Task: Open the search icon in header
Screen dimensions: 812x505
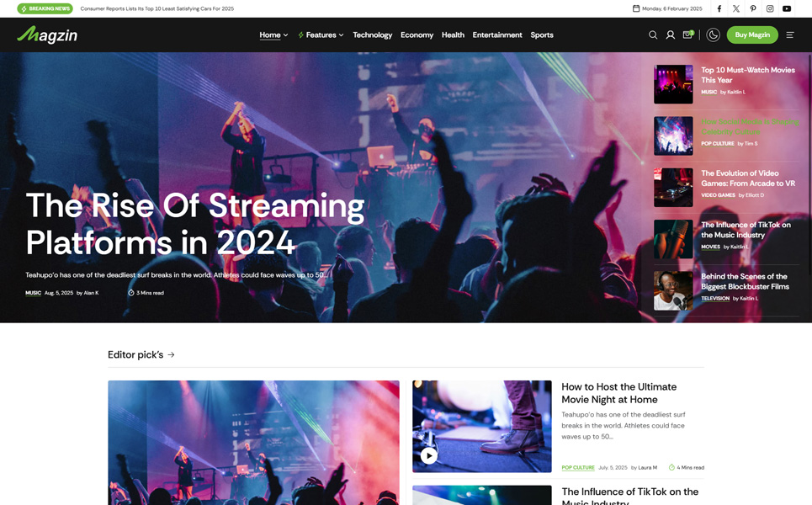Action: tap(653, 35)
